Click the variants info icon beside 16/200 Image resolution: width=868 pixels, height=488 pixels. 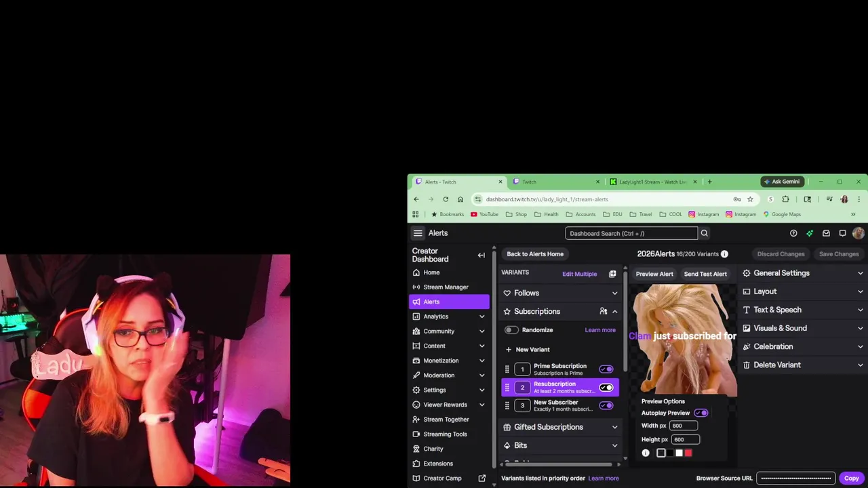tap(724, 254)
